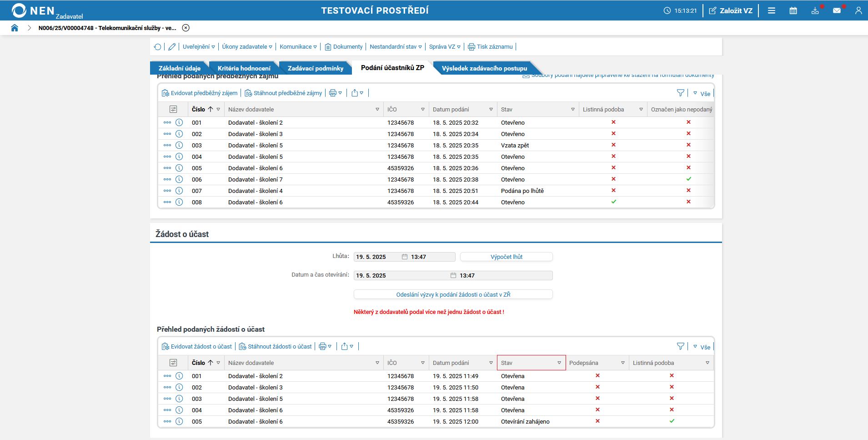Open info icon for upper row 008
The image size is (868, 440).
point(179,202)
